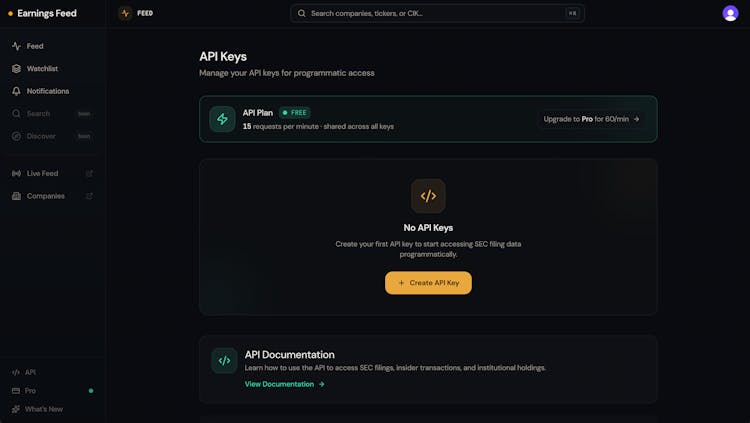Open the user profile avatar

pyautogui.click(x=730, y=13)
